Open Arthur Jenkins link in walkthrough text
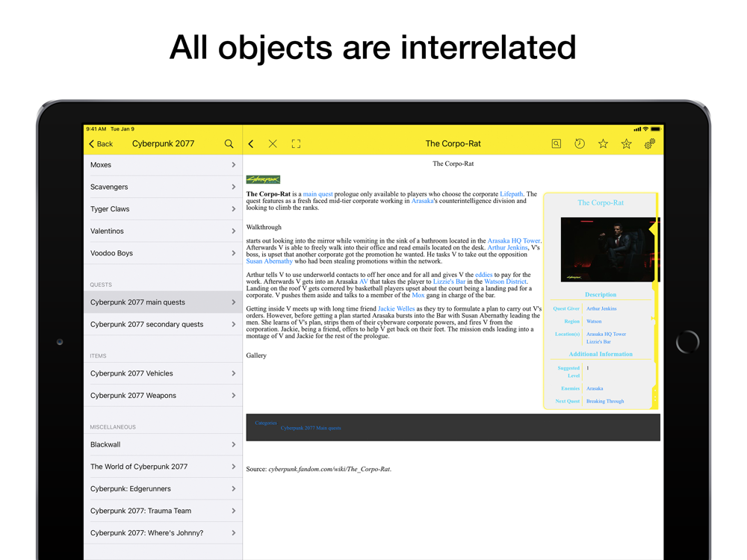This screenshot has height=560, width=747. pyautogui.click(x=507, y=248)
